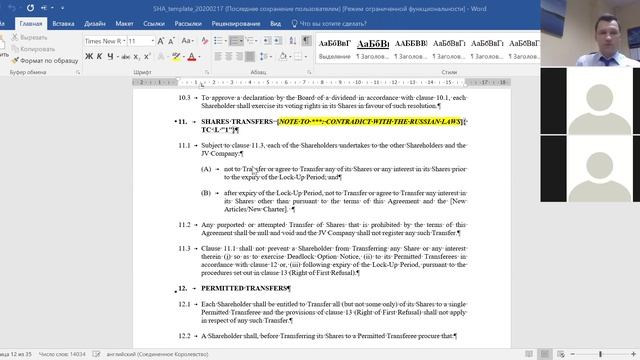This screenshot has width=640, height=360.
Task: Click the proofing/spelling check status icon
Action: [96, 354]
